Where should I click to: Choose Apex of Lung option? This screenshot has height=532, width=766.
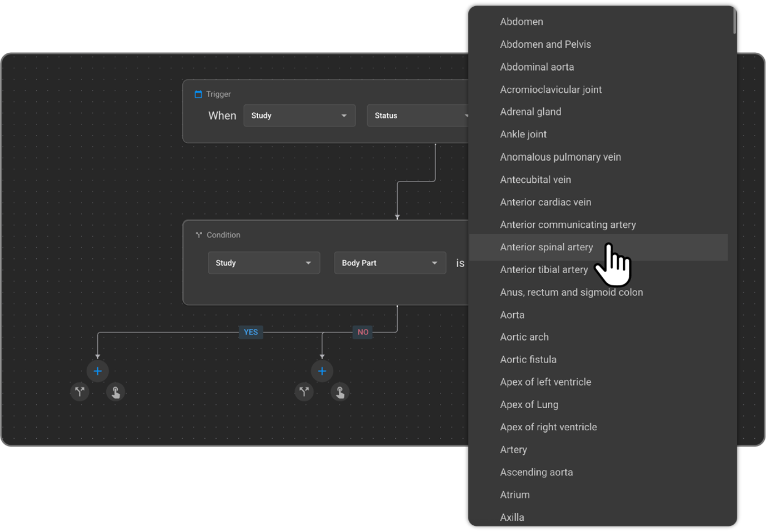point(529,405)
